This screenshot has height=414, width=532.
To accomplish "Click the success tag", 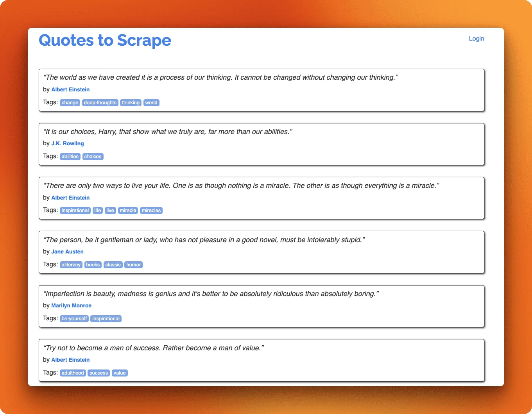I will coord(99,373).
